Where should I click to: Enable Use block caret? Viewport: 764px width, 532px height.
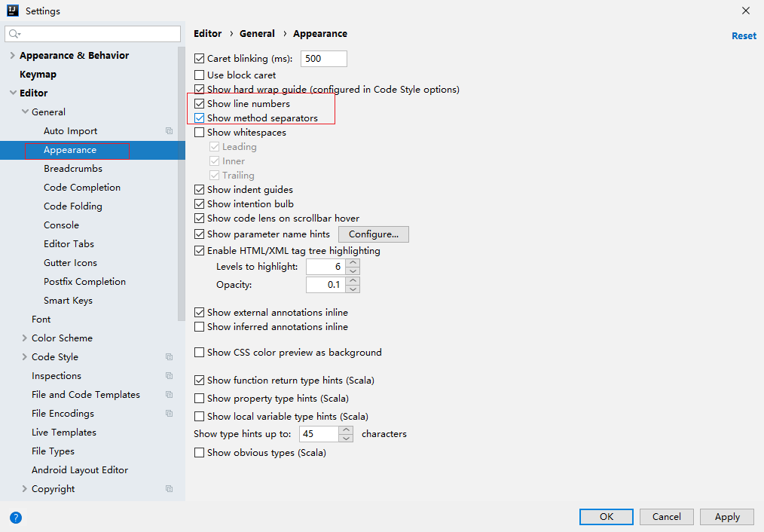pos(199,75)
